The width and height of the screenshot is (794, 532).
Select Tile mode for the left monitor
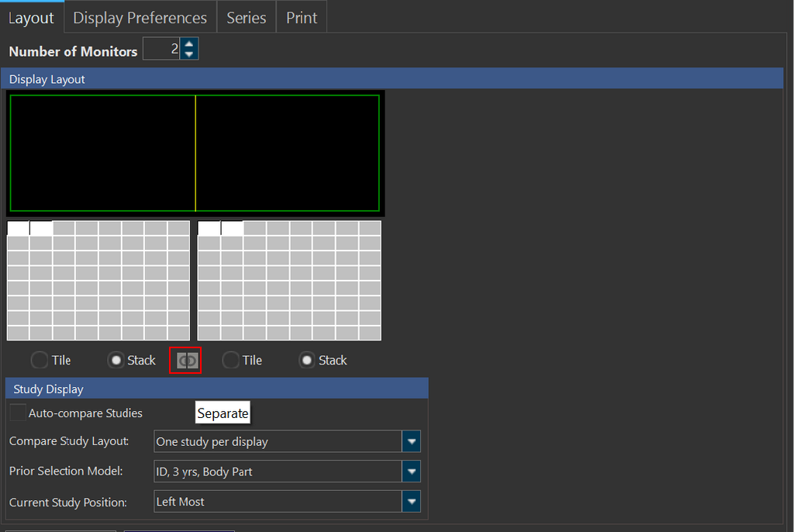40,361
